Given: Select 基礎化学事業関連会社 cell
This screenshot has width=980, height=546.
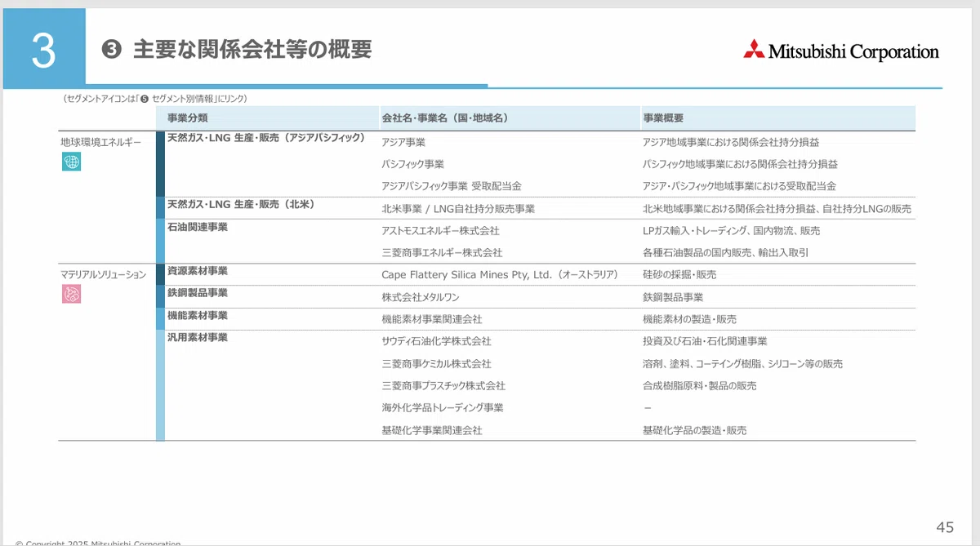Looking at the screenshot, I should [x=432, y=430].
